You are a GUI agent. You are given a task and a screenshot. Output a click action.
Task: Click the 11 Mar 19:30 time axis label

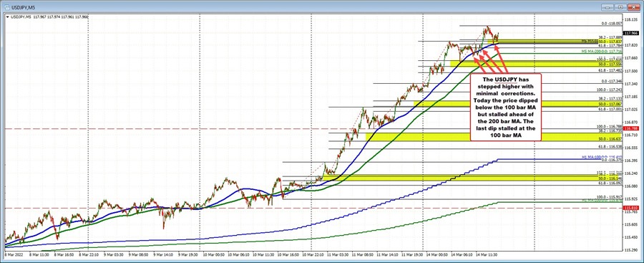pyautogui.click(x=413, y=254)
